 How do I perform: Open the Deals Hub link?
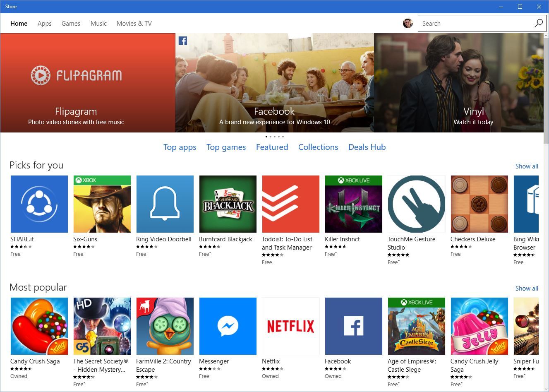(367, 147)
